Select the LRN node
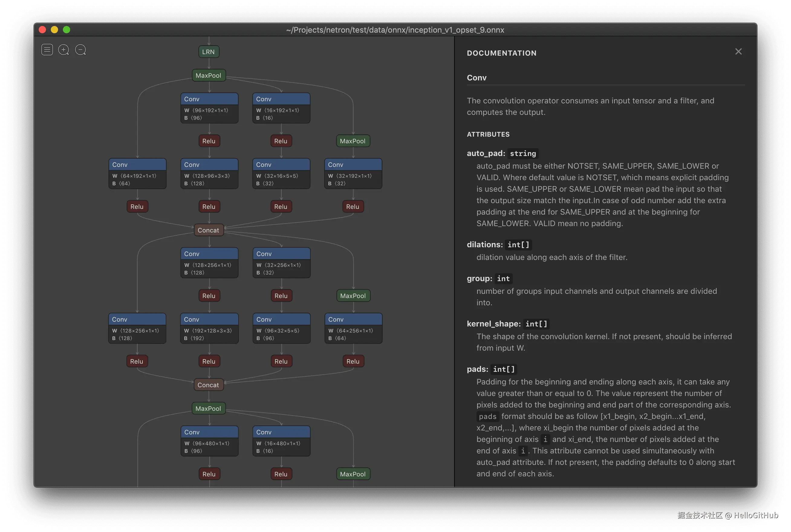The image size is (791, 532). (x=208, y=52)
